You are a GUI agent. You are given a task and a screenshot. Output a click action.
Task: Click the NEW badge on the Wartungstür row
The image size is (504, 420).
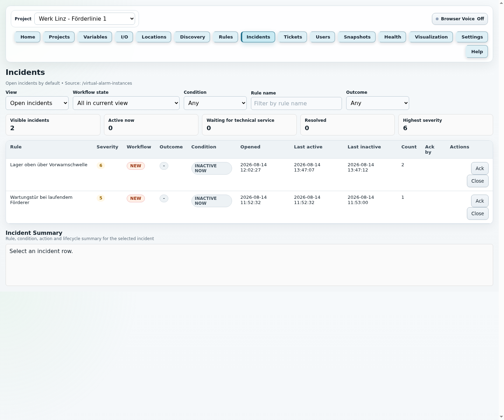click(136, 198)
